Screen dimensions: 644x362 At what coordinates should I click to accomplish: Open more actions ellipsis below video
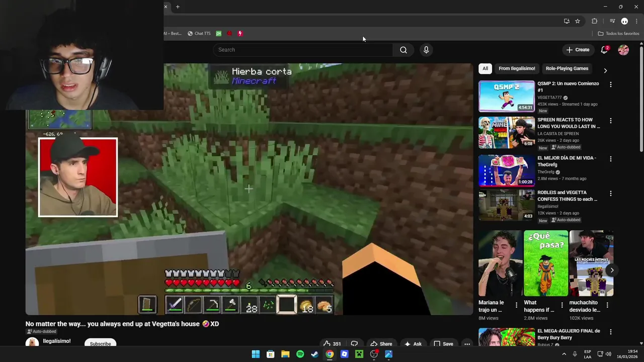(x=467, y=344)
